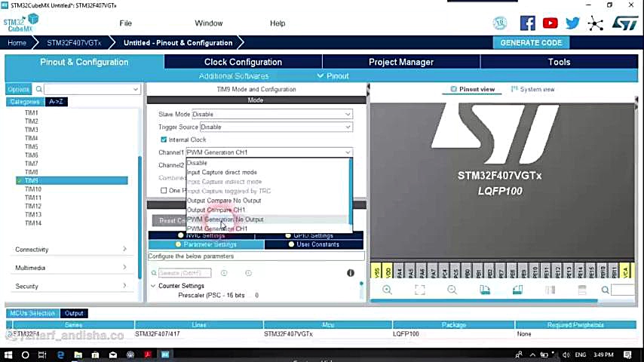Collapse the Counter Settings section
644x362 pixels.
coord(153,286)
